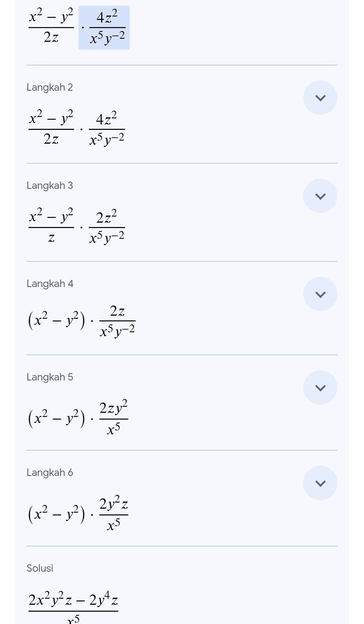Click the Langkah 3 label
Viewport: 364px width, 624px height.
(x=50, y=186)
